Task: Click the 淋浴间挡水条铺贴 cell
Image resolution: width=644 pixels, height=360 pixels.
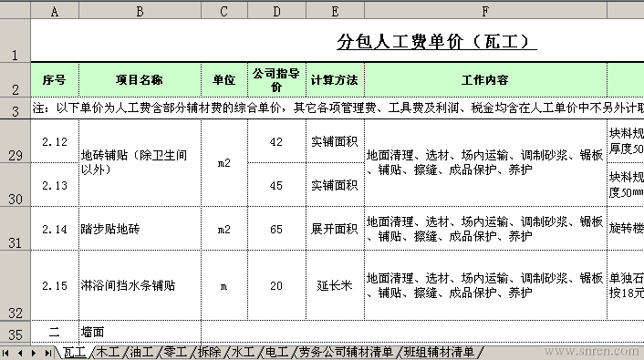Action: click(140, 285)
